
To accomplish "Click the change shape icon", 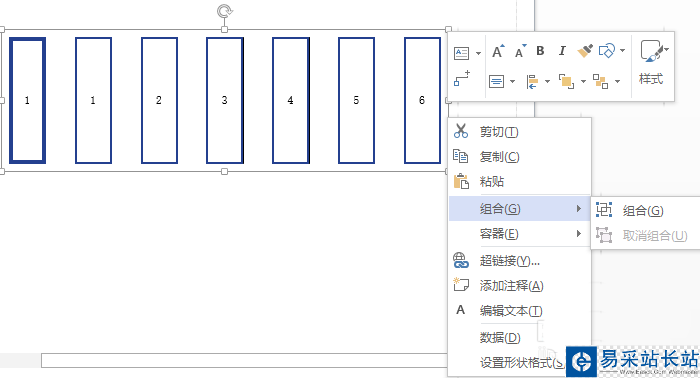I will click(607, 51).
